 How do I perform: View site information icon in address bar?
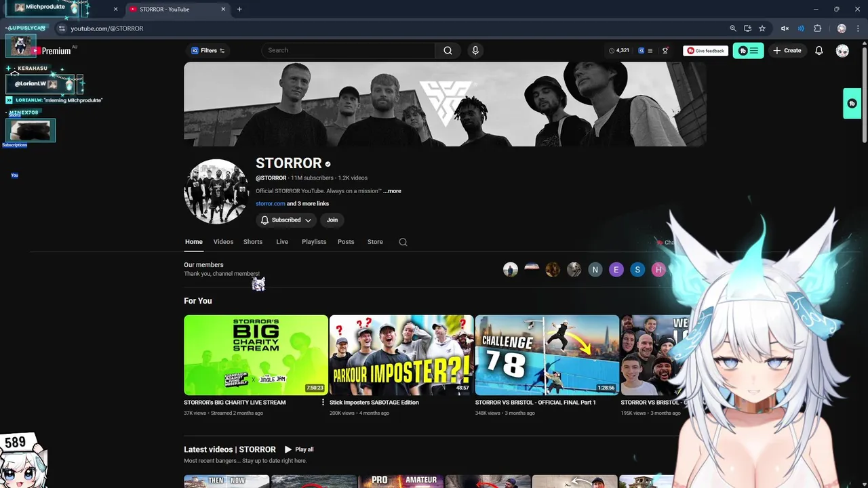(62, 28)
